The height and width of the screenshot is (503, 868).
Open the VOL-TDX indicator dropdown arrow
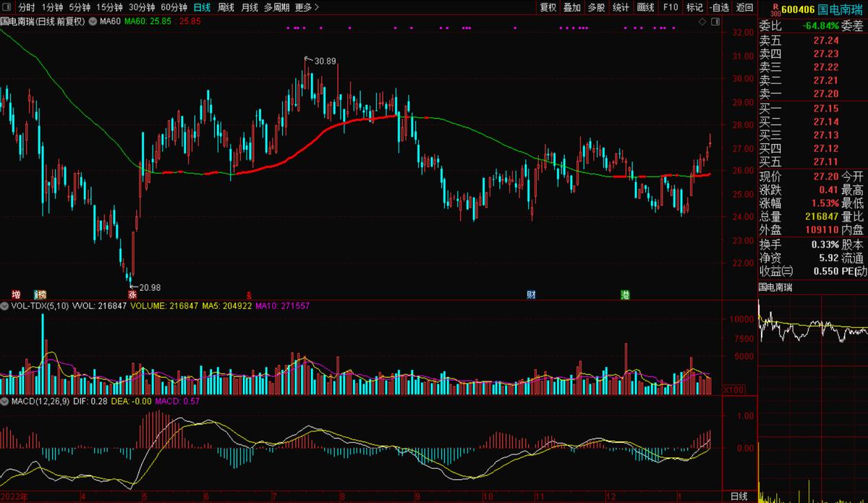click(x=6, y=306)
